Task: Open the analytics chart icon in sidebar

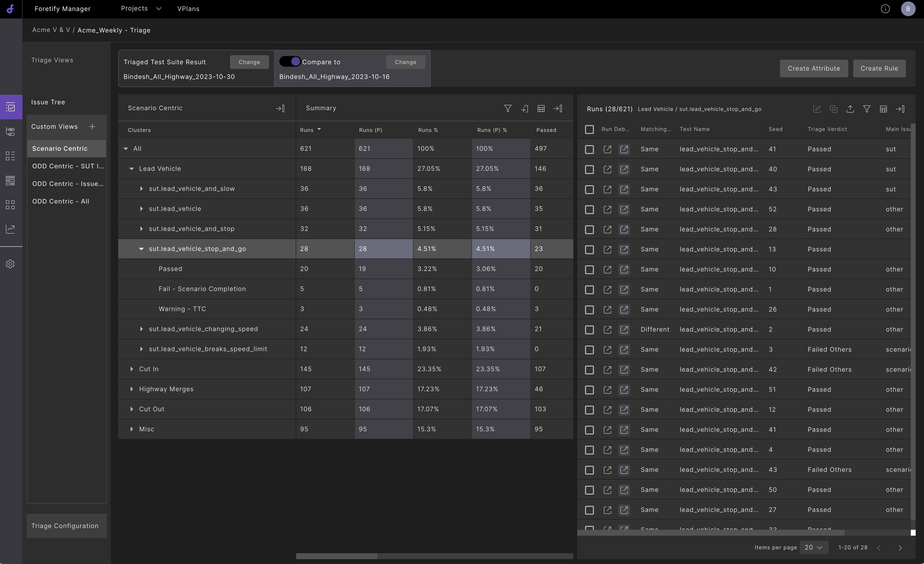Action: point(10,229)
